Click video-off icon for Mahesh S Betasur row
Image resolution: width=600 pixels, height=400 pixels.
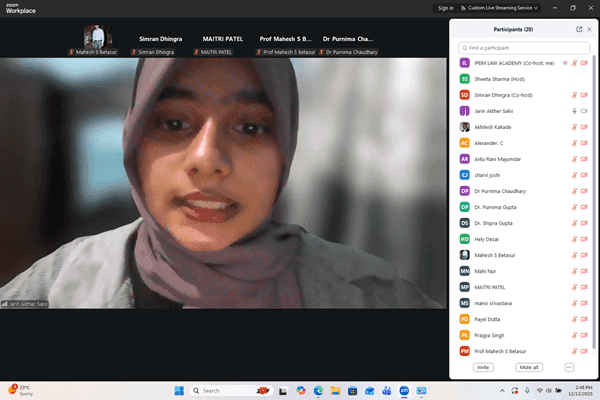[x=584, y=255]
